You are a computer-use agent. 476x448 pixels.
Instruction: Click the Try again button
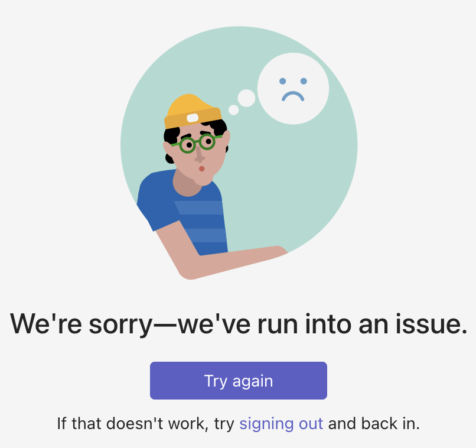pyautogui.click(x=239, y=380)
